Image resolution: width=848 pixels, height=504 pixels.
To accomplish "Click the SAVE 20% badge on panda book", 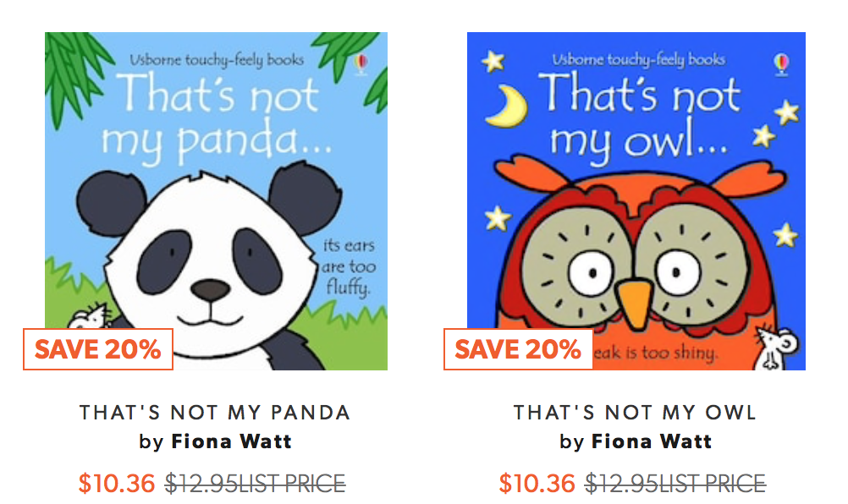I will [x=98, y=349].
